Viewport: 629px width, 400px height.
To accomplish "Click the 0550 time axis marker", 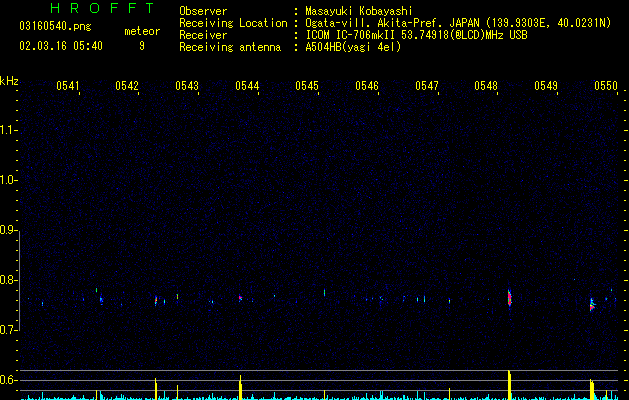I will [x=606, y=86].
